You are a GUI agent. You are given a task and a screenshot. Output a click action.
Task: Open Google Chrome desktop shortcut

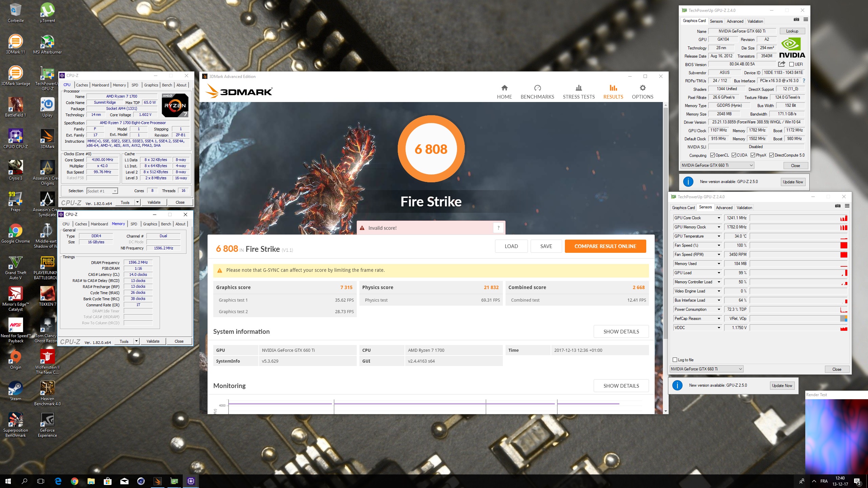pyautogui.click(x=16, y=233)
